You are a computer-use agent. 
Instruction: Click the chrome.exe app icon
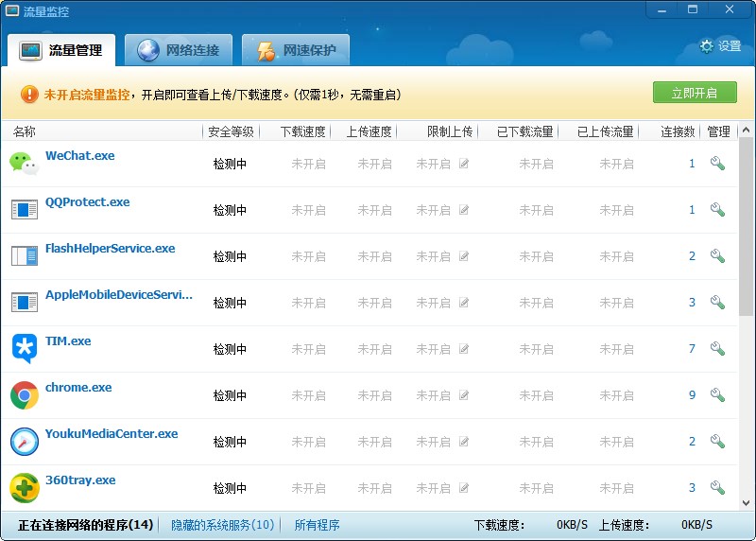tap(25, 395)
